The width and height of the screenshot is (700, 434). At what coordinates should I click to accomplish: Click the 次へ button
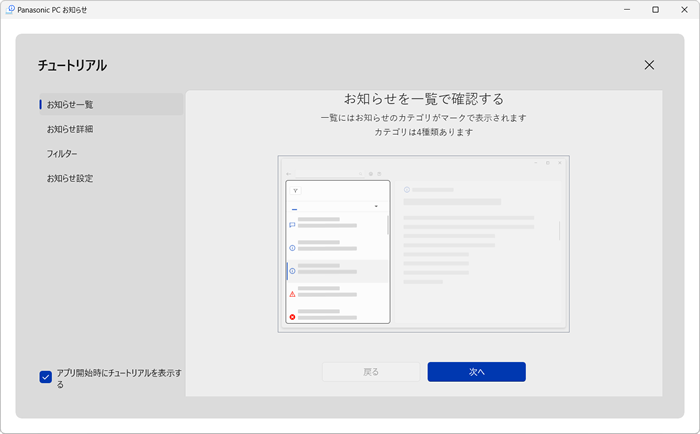pyautogui.click(x=476, y=371)
